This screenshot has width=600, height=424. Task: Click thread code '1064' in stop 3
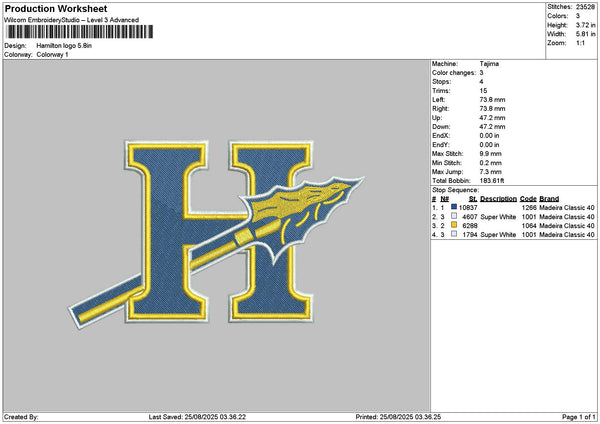(529, 225)
